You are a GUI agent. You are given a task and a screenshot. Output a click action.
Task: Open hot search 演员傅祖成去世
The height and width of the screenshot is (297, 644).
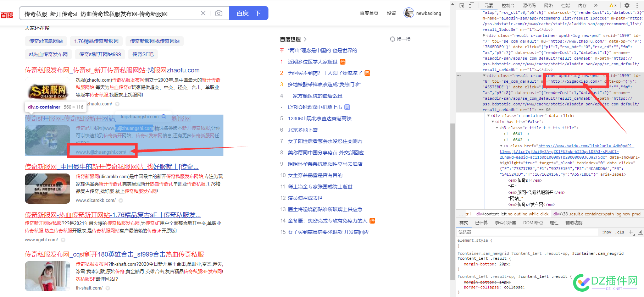(305, 198)
